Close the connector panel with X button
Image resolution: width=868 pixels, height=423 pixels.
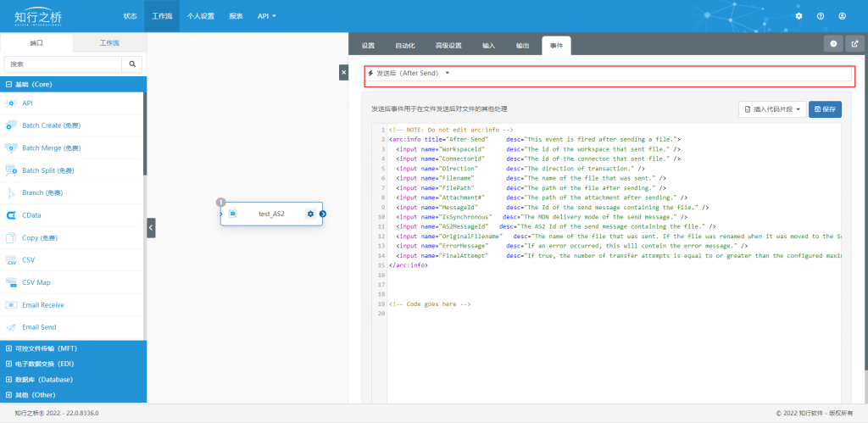tap(343, 73)
